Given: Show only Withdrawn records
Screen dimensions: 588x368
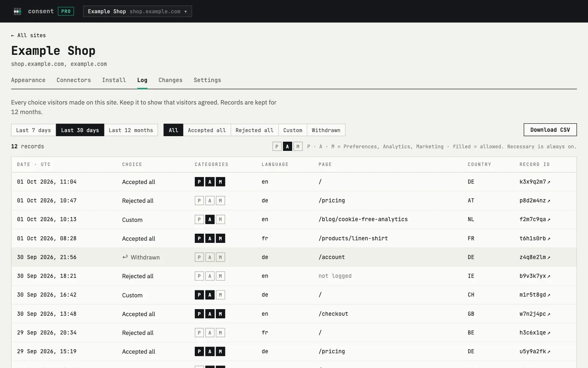Looking at the screenshot, I should click(x=326, y=130).
